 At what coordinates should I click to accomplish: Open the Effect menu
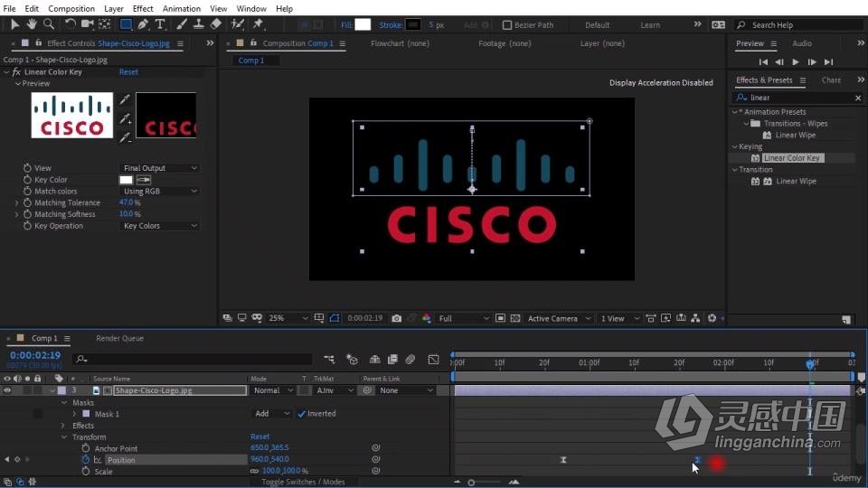pyautogui.click(x=143, y=8)
